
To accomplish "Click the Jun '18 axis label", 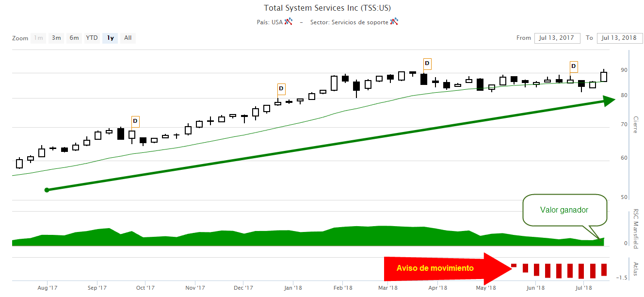I will coord(535,288).
